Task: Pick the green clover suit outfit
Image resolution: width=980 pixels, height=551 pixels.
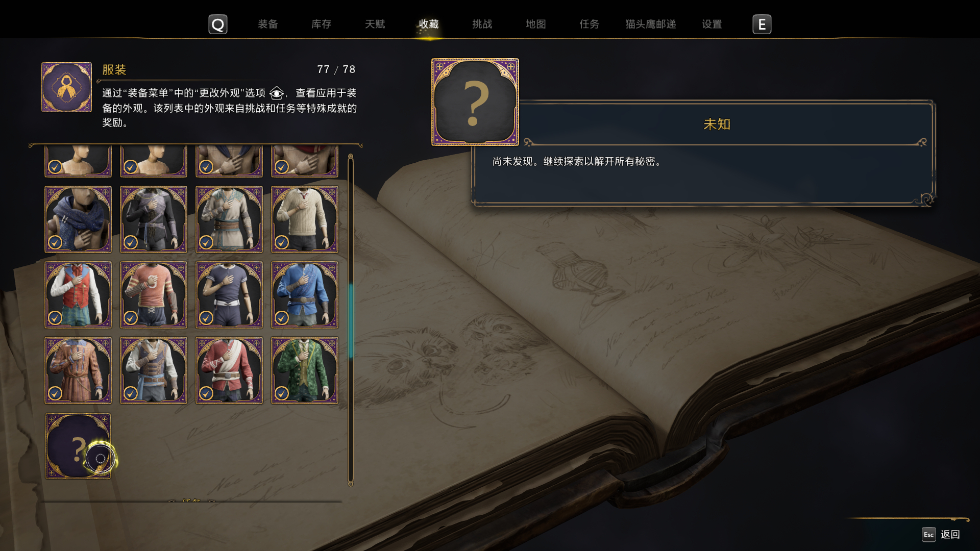Action: point(305,370)
